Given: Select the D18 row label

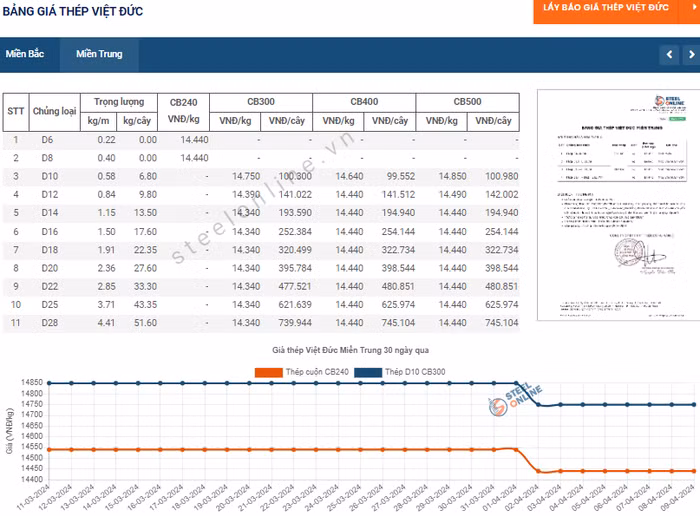Looking at the screenshot, I should point(50,250).
